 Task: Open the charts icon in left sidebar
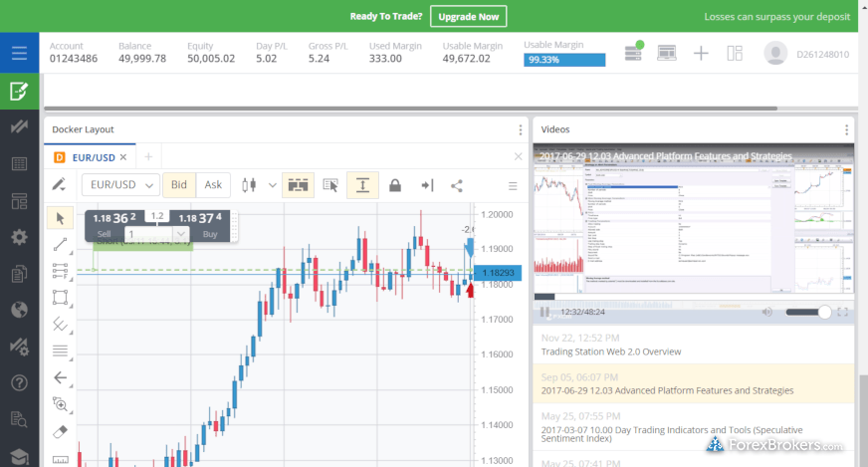coord(19,126)
